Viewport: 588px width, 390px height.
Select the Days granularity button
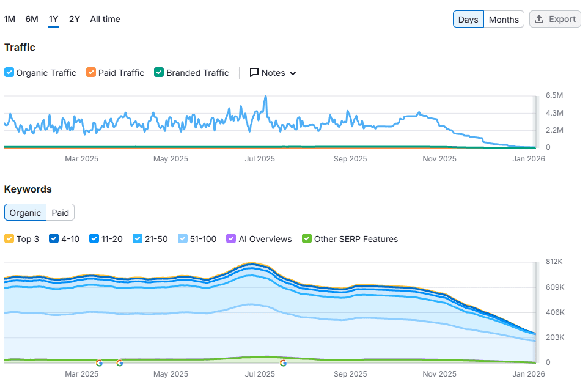(x=468, y=20)
